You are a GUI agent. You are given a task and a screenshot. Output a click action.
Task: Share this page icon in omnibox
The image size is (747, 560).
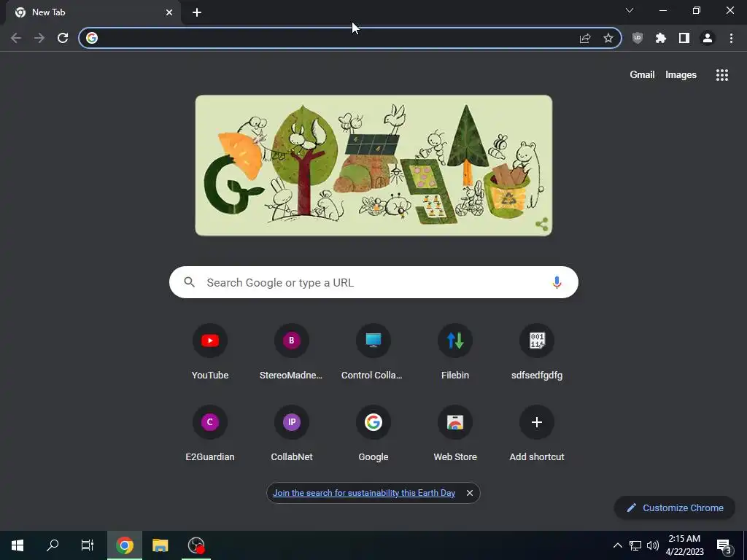585,38
